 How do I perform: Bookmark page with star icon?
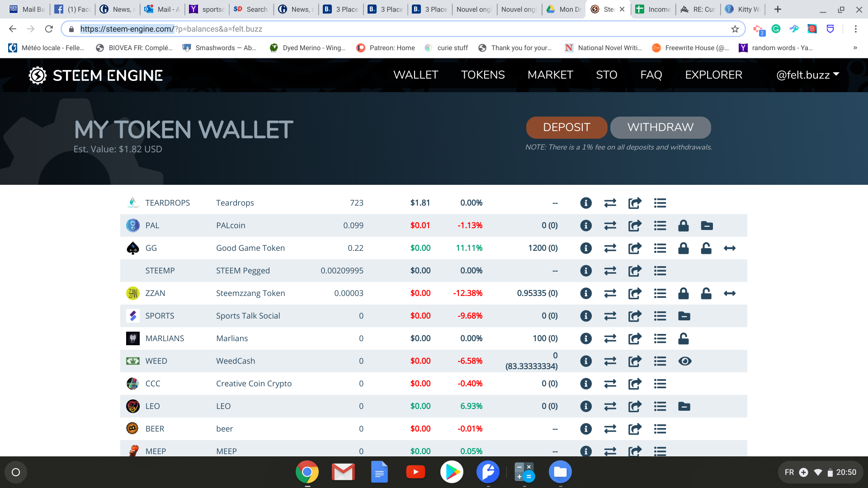tap(735, 29)
